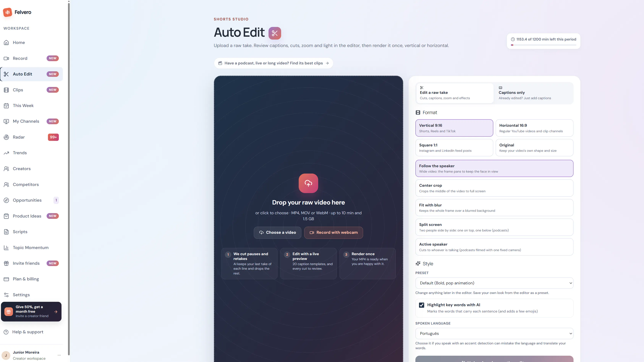This screenshot has width=644, height=362.
Task: Click the We cut pauses and retakes card
Action: (x=249, y=263)
